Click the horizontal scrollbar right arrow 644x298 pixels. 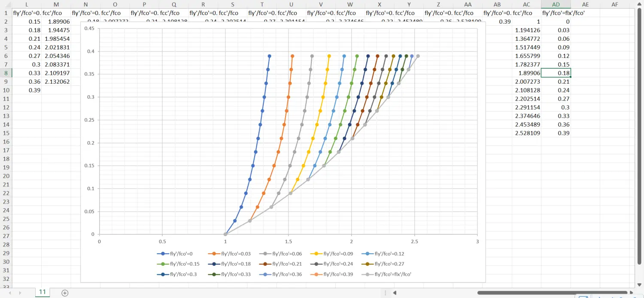pos(631,293)
